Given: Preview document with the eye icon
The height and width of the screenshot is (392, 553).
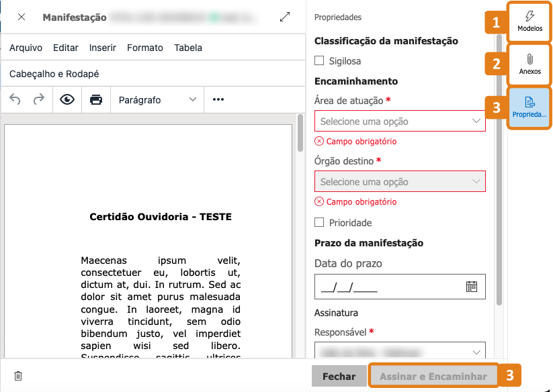Looking at the screenshot, I should (67, 99).
